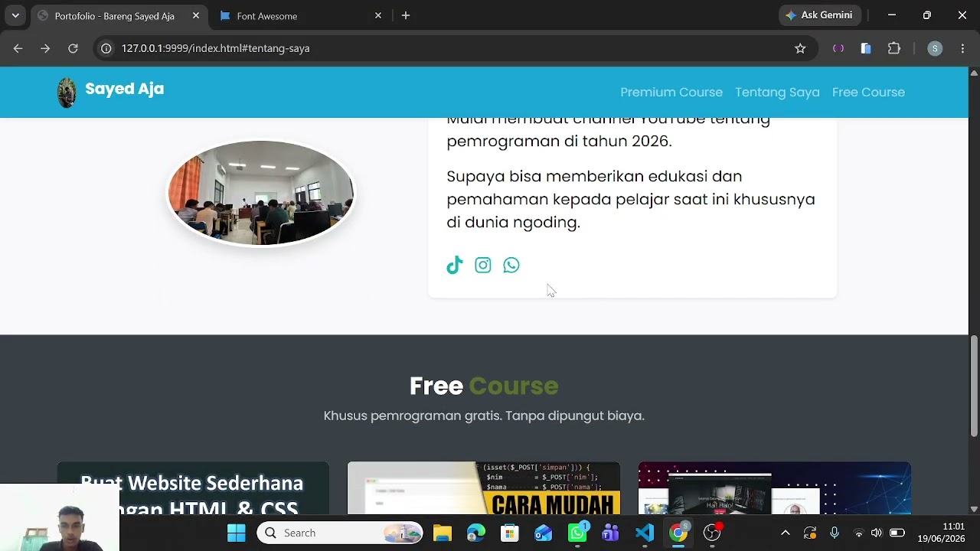Open OBS Studio from taskbar
This screenshot has height=551, width=980.
[x=712, y=533]
